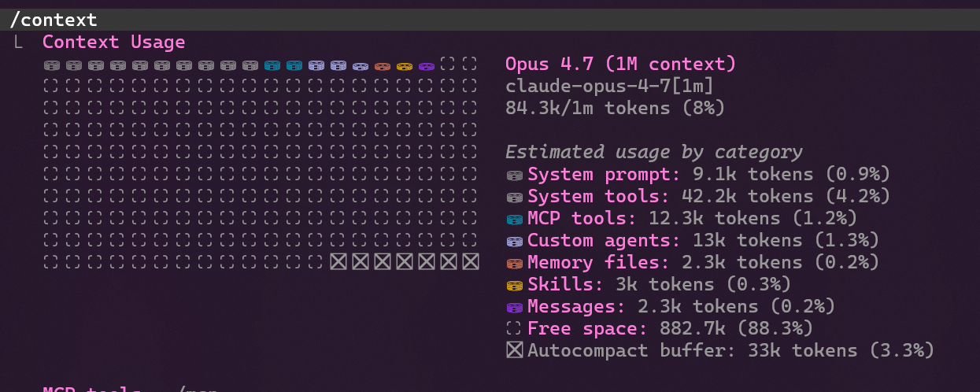
Task: Click the claude-opus-4-7[1m] model ID
Action: click(609, 86)
